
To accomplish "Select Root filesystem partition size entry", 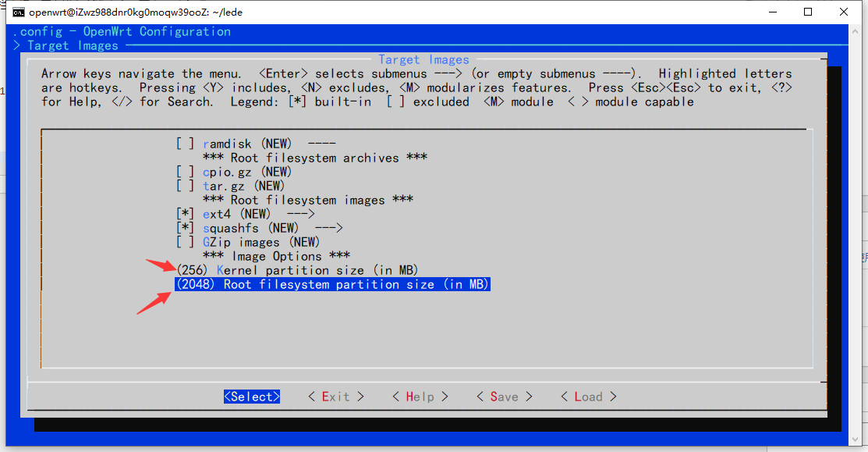I will (x=332, y=285).
